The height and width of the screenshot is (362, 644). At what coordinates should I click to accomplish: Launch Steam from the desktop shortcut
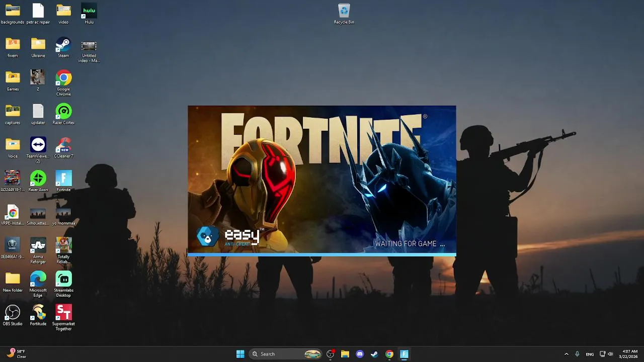(x=63, y=48)
